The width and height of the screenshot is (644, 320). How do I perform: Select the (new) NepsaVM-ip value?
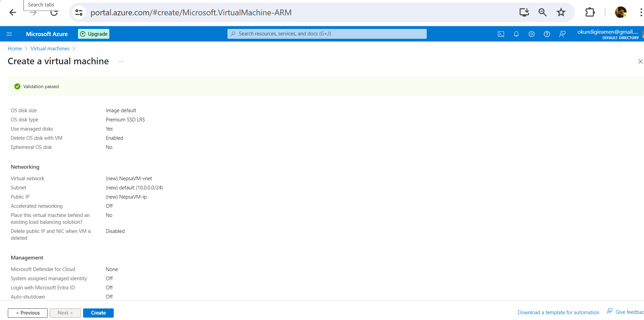tap(126, 197)
